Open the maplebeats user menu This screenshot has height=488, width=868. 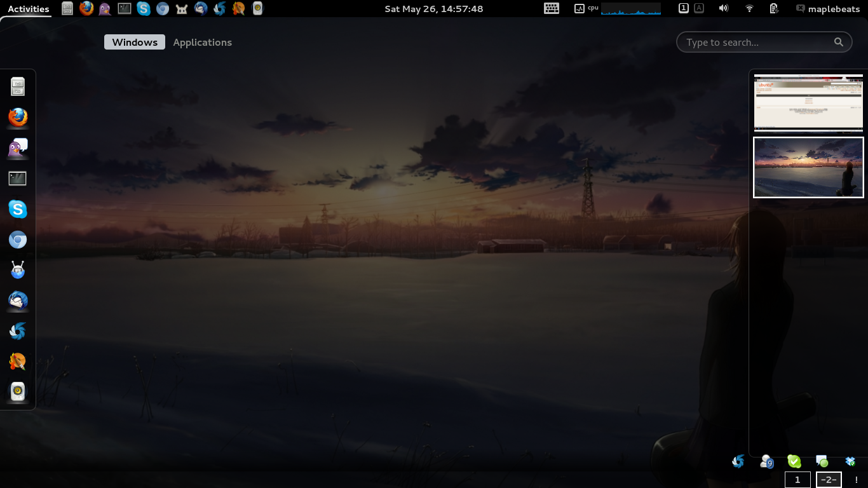click(x=827, y=8)
